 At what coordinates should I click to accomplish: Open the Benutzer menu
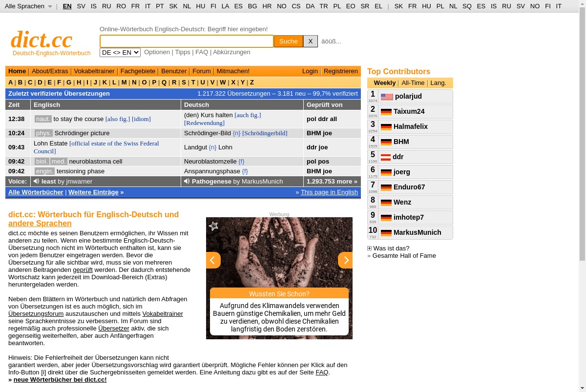pos(174,71)
